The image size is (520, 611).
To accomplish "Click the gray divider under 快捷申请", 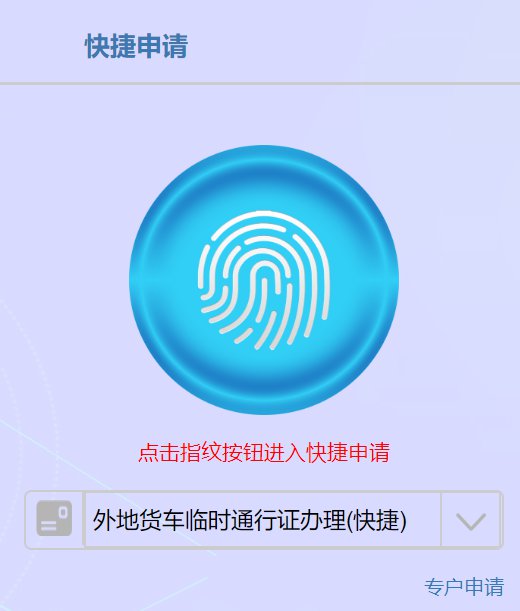I will point(260,83).
